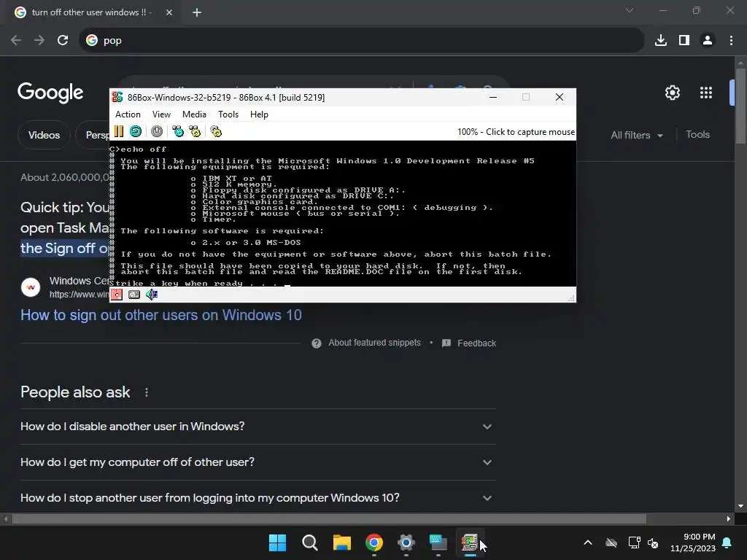Click hard disk icon in 86Box status bar
The height and width of the screenshot is (560, 747).
134,295
